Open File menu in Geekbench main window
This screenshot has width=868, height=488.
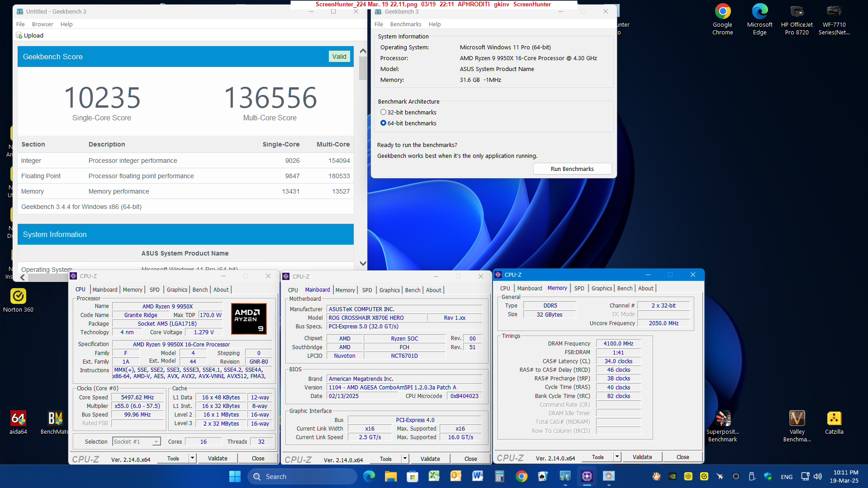(379, 24)
